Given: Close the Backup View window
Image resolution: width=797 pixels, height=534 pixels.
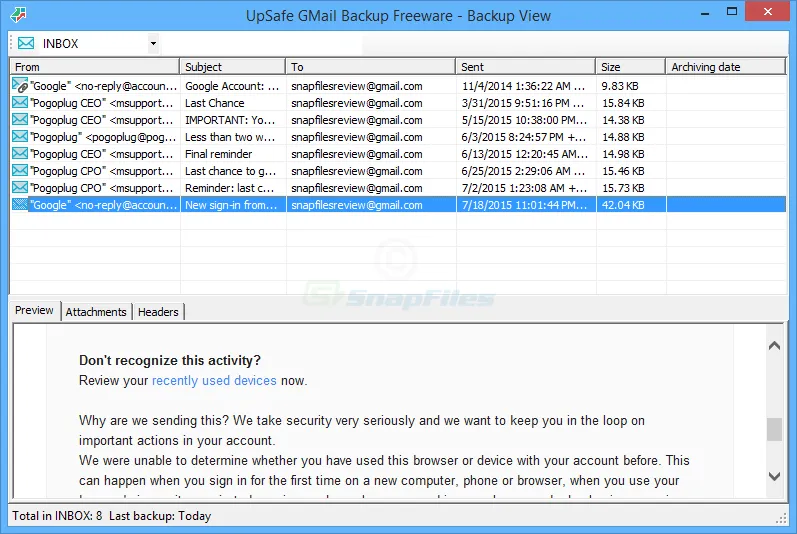Looking at the screenshot, I should click(x=768, y=12).
